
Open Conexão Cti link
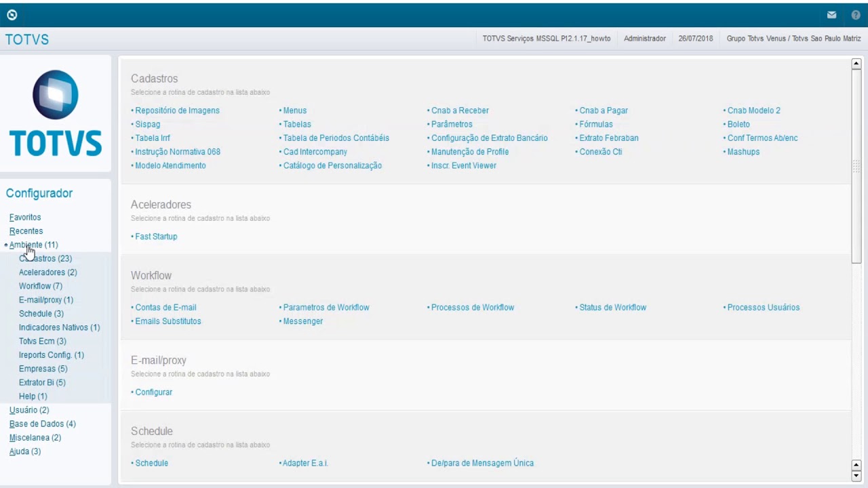601,152
